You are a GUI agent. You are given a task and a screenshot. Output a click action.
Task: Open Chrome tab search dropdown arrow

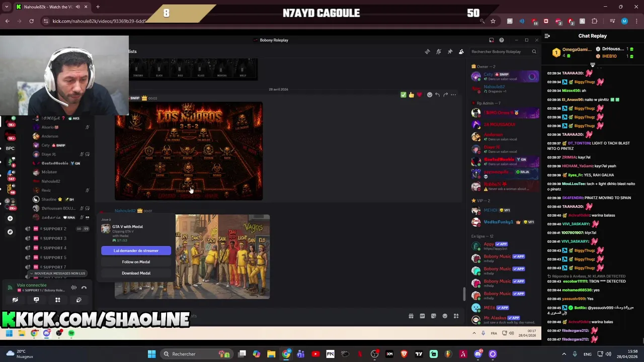coord(7,7)
